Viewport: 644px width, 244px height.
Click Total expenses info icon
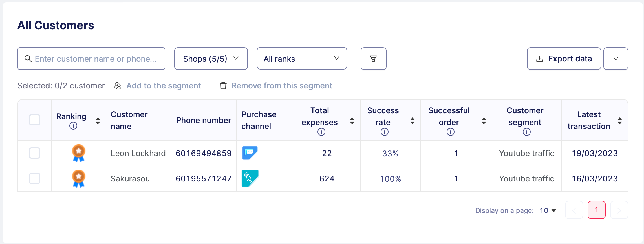pos(321,132)
